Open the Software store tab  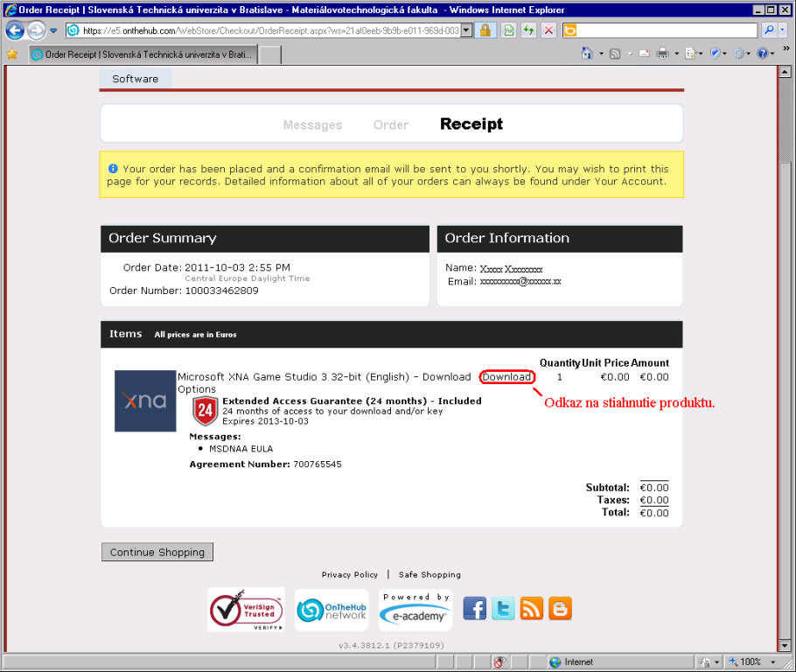coord(135,79)
